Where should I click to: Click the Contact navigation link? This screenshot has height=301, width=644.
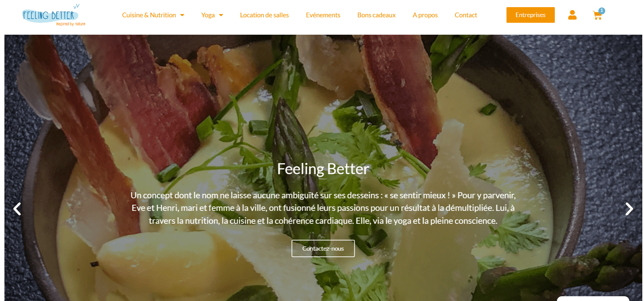click(x=466, y=15)
